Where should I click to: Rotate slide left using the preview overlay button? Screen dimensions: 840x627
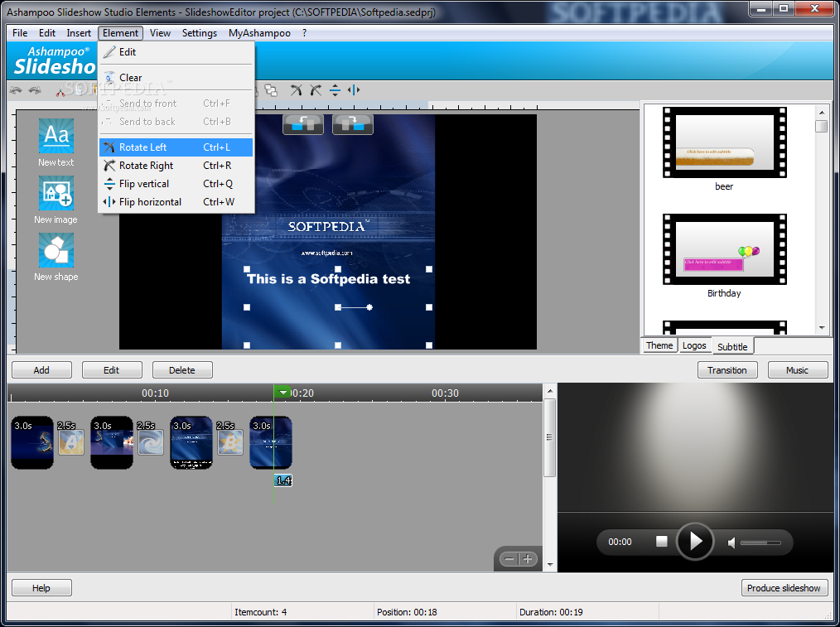click(303, 124)
